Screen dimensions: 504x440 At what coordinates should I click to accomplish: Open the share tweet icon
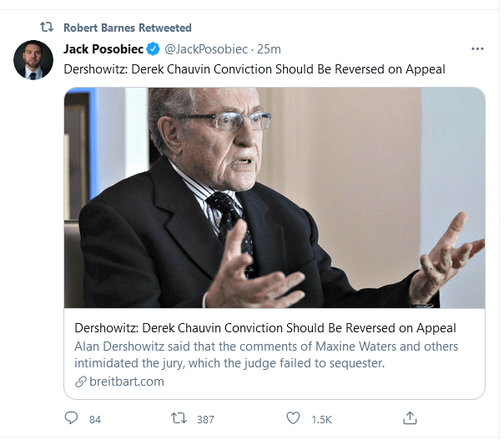[x=410, y=418]
